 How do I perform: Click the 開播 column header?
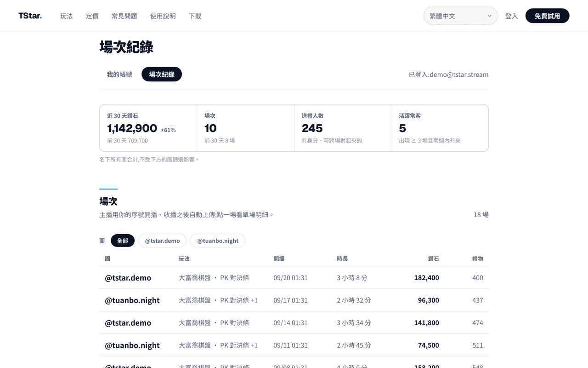coord(279,259)
